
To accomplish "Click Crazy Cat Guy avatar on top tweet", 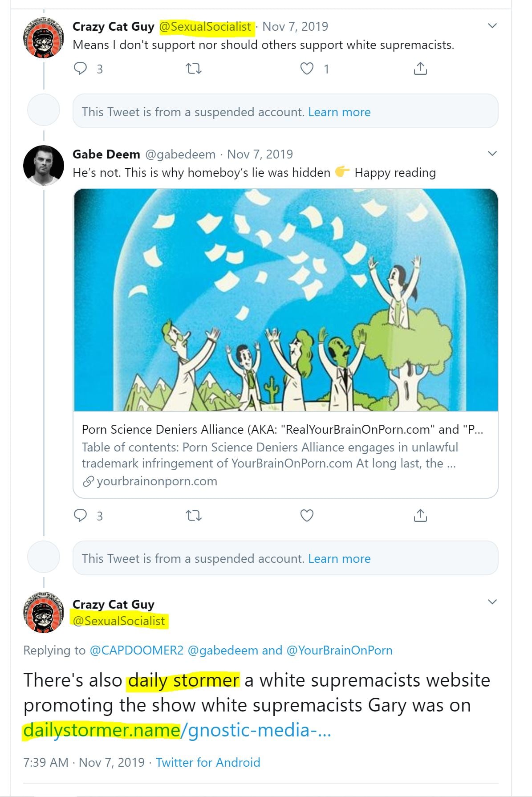I will (x=43, y=38).
